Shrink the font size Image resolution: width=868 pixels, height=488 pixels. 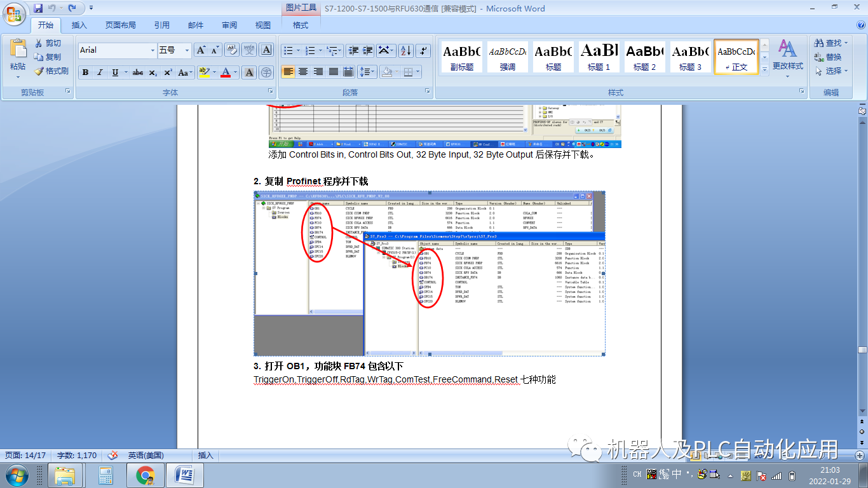pos(215,50)
